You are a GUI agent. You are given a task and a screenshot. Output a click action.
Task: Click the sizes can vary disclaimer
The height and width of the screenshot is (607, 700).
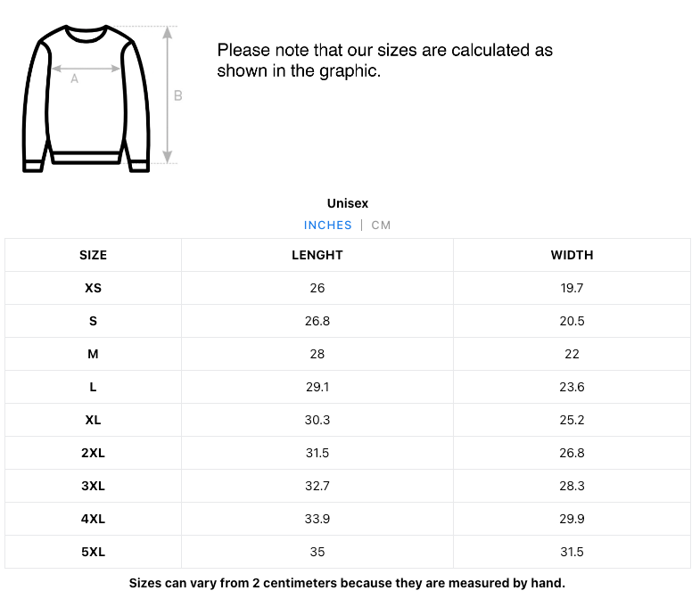[x=347, y=583]
